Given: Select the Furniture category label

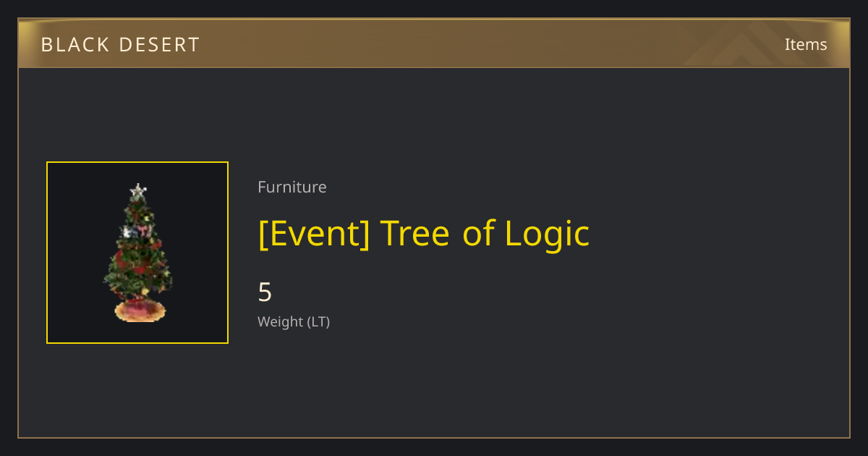Looking at the screenshot, I should click(x=292, y=187).
